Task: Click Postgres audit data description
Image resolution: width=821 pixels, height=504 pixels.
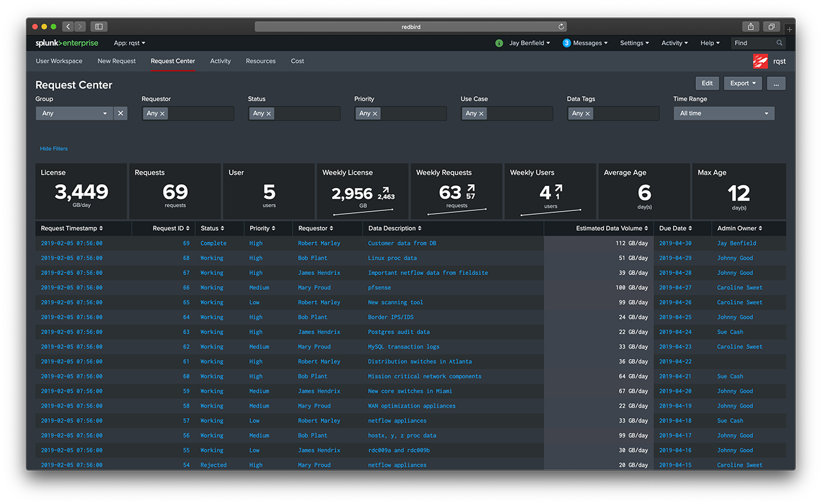Action: (x=399, y=332)
